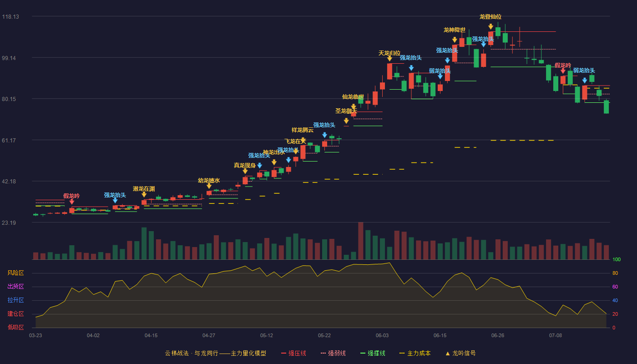Click the 强龙抬头 arrow right after 祥龙腾云
This screenshot has width=637, height=364.
pos(324,135)
